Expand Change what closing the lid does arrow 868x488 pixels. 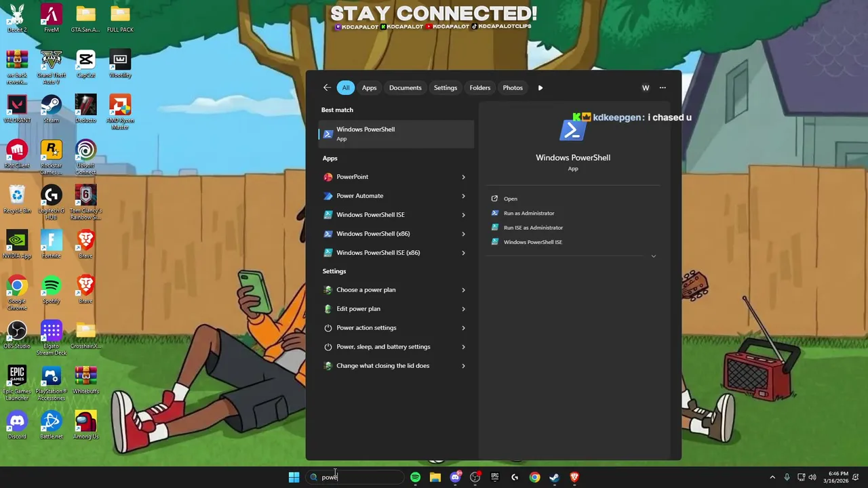coord(463,366)
